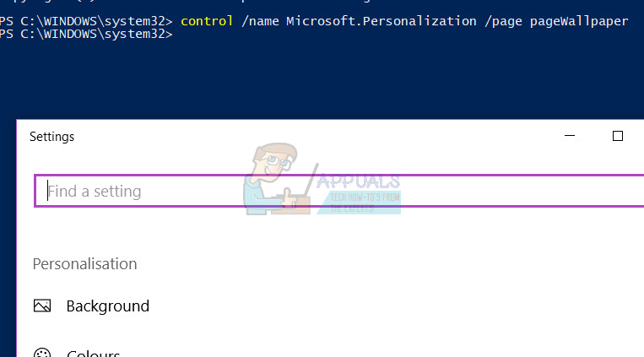644x357 pixels.
Task: Click the Background picture icon
Action: [x=42, y=306]
